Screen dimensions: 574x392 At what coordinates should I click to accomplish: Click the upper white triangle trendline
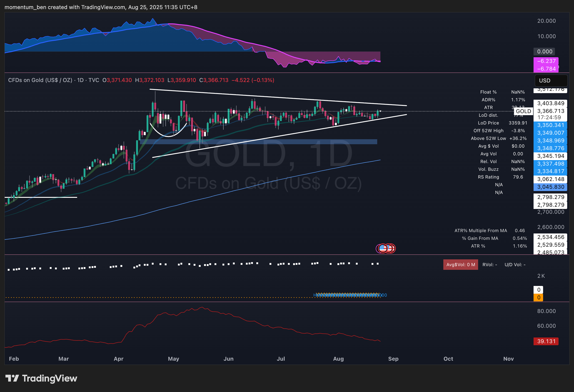[272, 97]
